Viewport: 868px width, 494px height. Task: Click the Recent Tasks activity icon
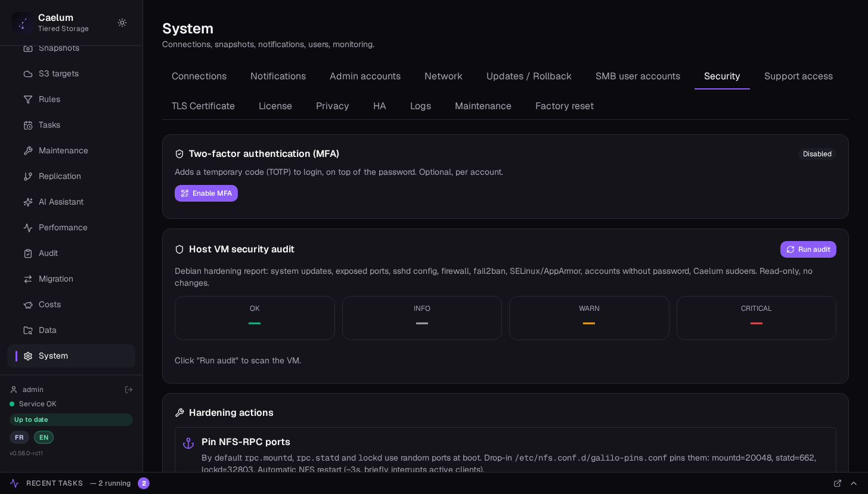coord(14,483)
